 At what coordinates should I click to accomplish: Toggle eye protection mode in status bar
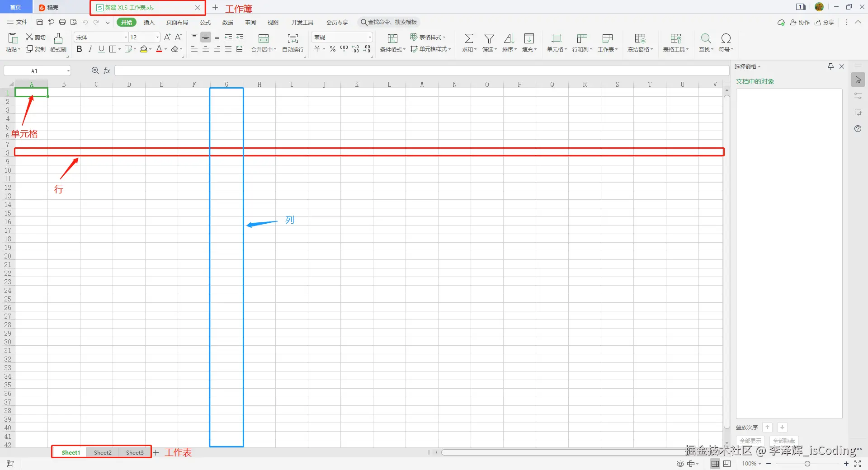tap(680, 464)
